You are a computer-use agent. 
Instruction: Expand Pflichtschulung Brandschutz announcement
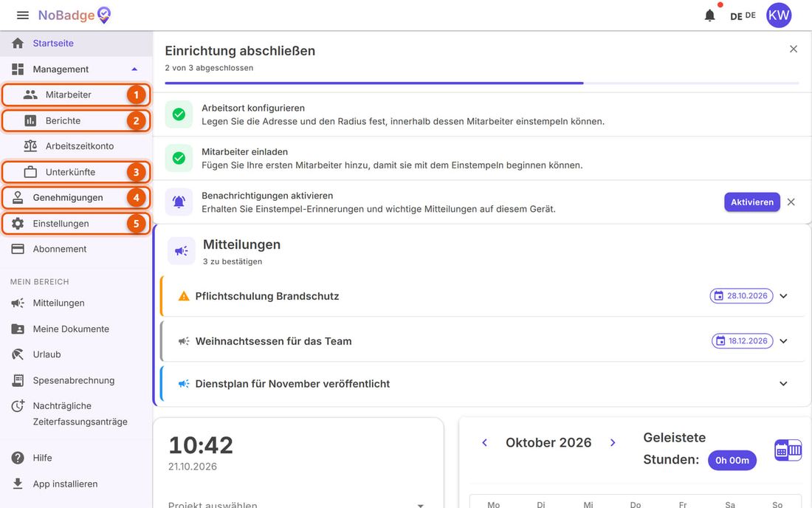(783, 296)
